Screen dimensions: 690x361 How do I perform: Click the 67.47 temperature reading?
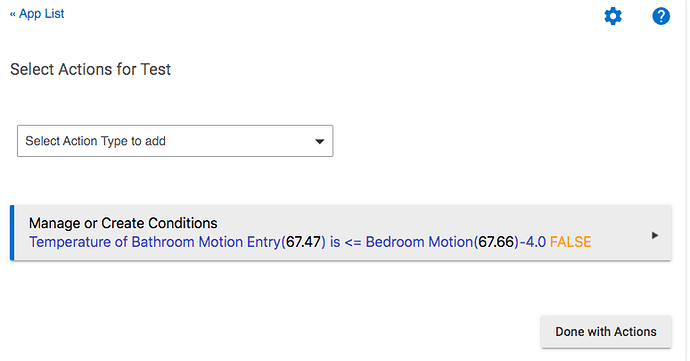tap(304, 242)
